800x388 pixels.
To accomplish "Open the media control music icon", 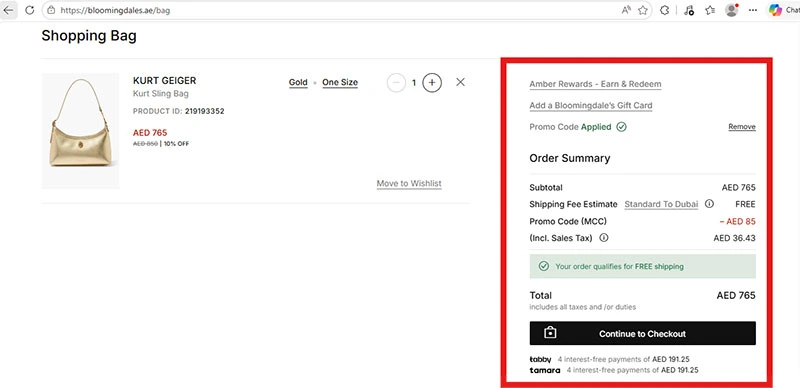I will 689,10.
